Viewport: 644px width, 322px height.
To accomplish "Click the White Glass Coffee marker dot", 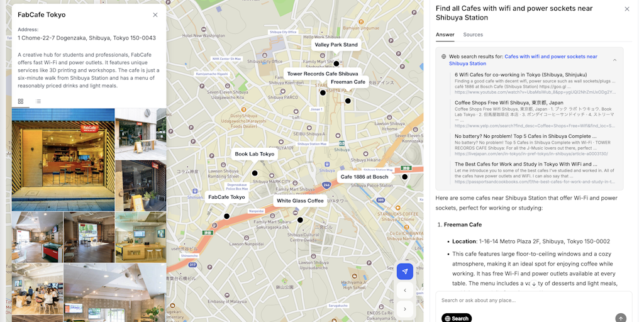I will click(300, 220).
